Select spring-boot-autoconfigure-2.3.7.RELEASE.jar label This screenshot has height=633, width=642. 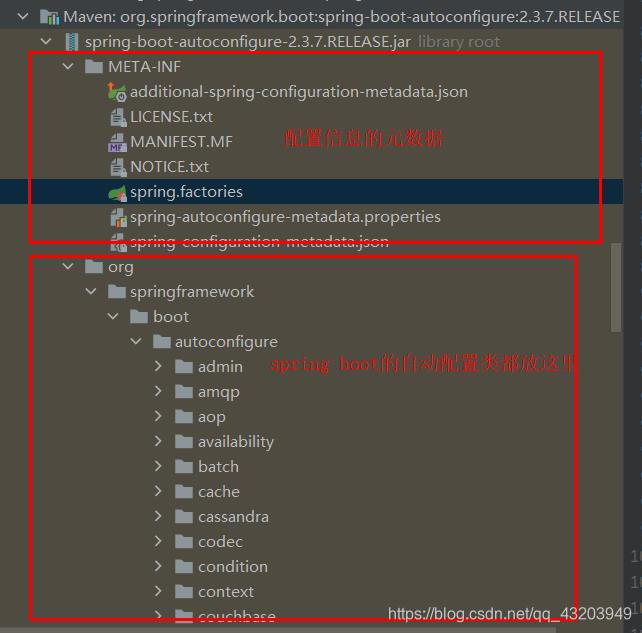tap(248, 42)
